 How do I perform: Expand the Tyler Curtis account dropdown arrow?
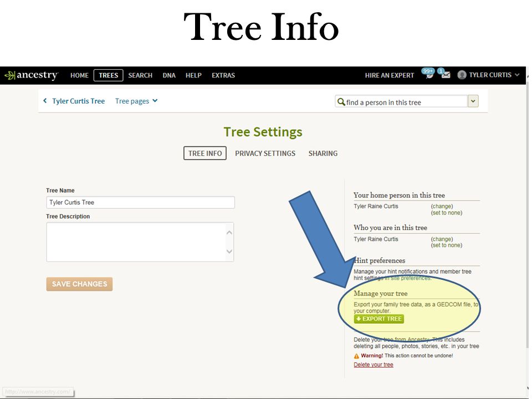[517, 75]
